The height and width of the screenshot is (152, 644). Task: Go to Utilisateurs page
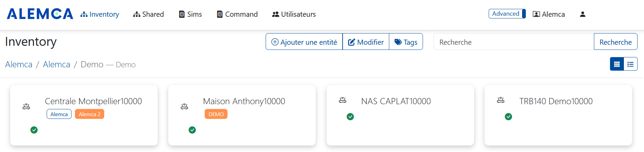point(294,14)
